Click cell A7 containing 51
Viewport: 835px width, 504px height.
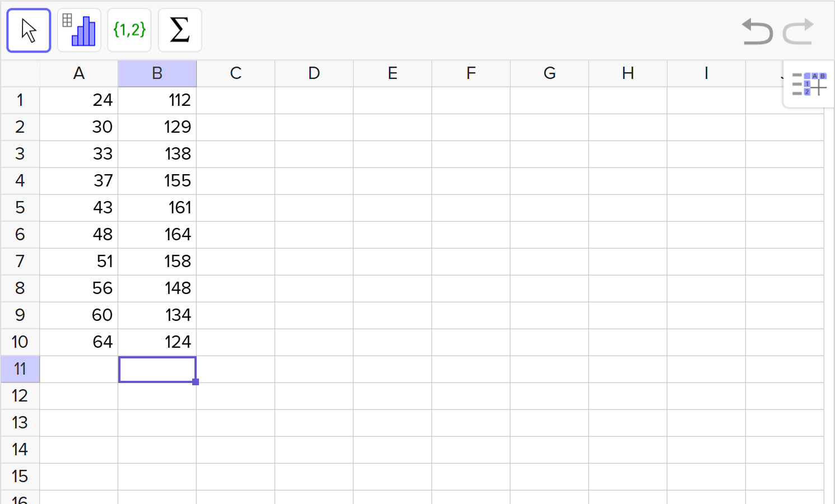pos(79,262)
